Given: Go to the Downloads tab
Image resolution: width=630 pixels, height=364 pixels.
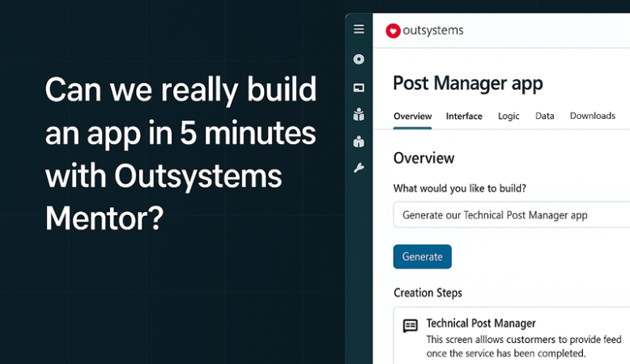Looking at the screenshot, I should coord(593,116).
